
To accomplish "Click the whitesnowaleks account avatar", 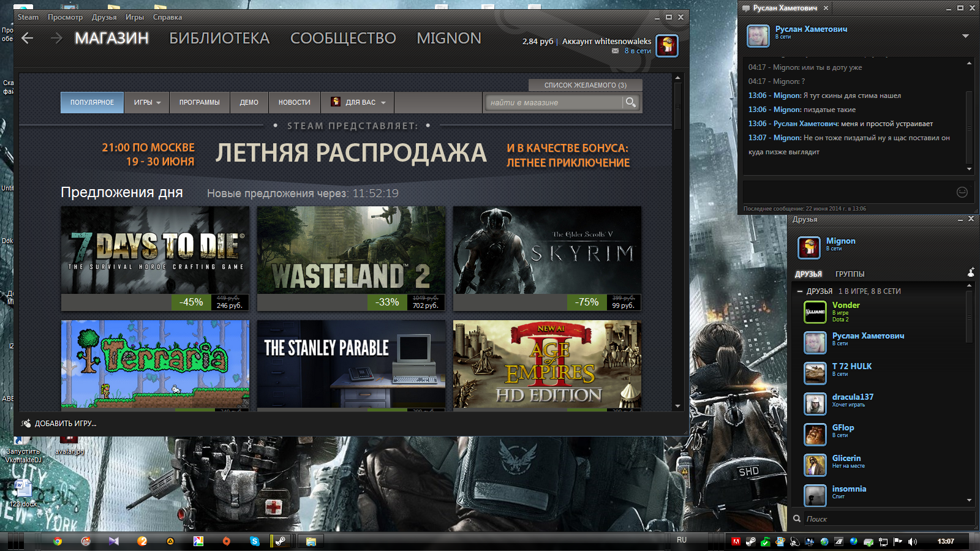I will (x=667, y=46).
